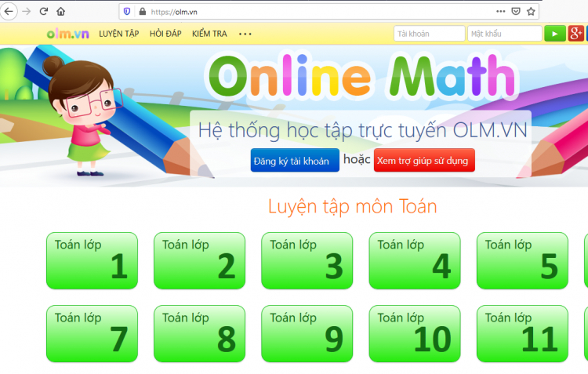Screen dimensions: 588x374
Task: Click the Luyện tập môn Toán heading
Action: click(x=353, y=207)
